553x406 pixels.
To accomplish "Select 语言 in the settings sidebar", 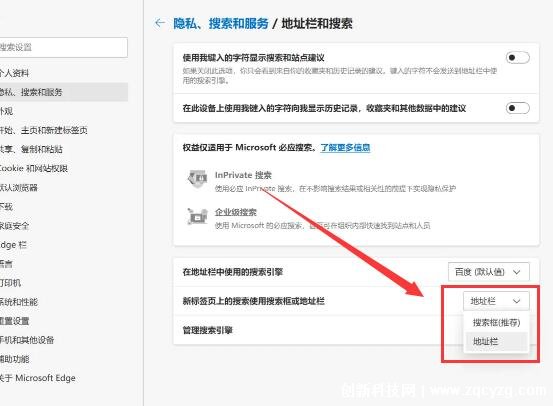I will [63, 264].
